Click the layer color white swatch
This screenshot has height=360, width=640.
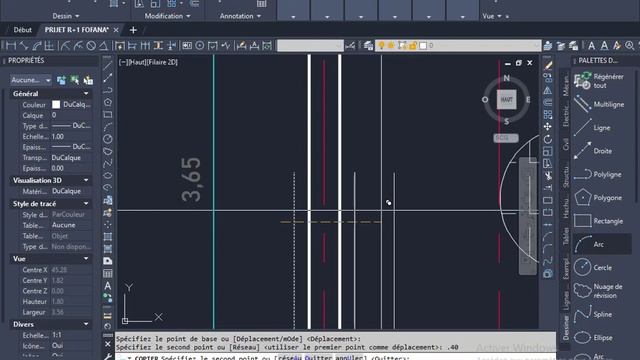423,46
